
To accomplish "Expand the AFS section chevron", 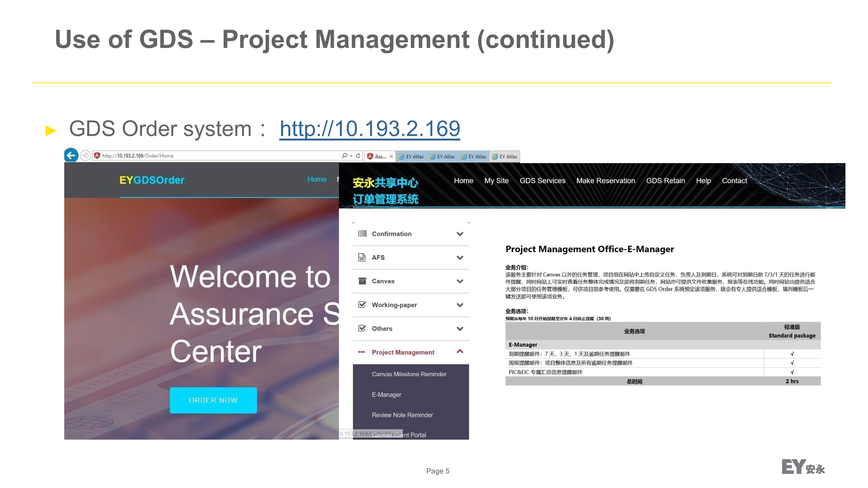I will click(x=460, y=258).
